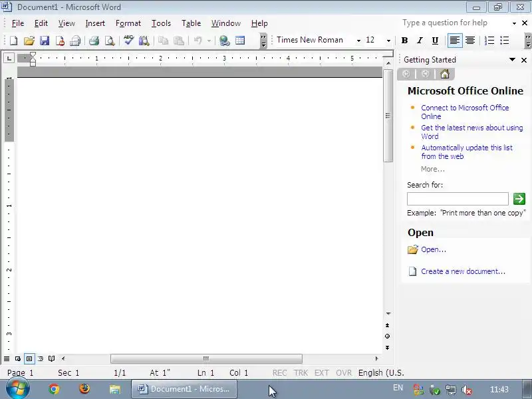Switch to Normal view button
The height and width of the screenshot is (399, 532).
point(7,358)
